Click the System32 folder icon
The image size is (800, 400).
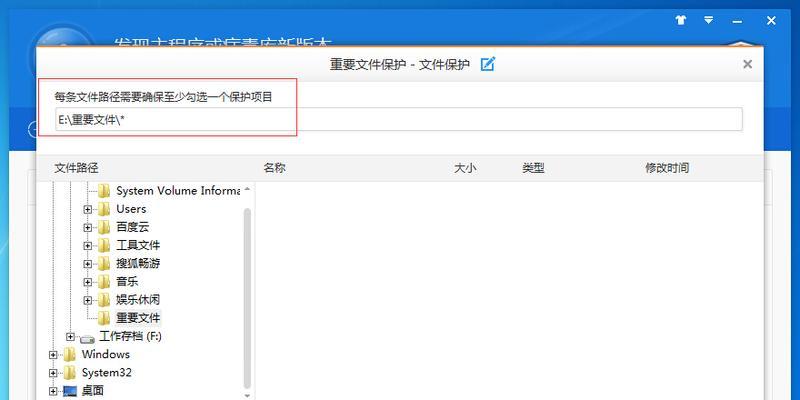(x=70, y=373)
